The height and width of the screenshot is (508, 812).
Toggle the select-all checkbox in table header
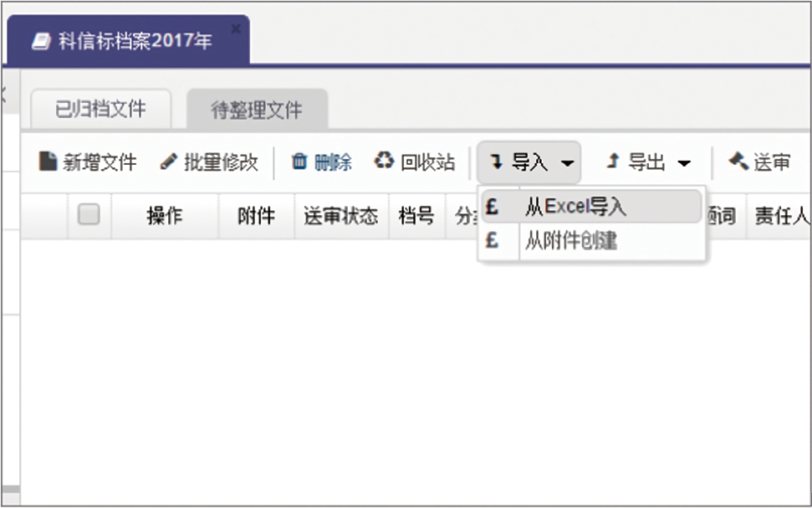(89, 215)
